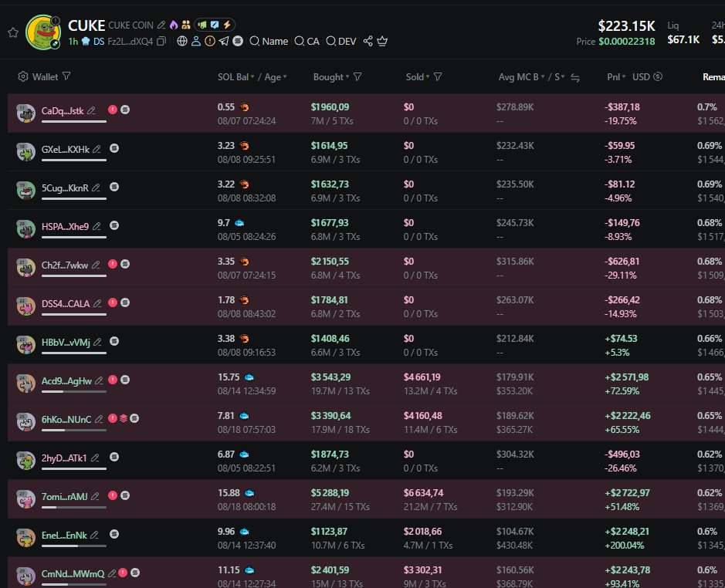Swap Avg MC display with arrows icon

(574, 77)
